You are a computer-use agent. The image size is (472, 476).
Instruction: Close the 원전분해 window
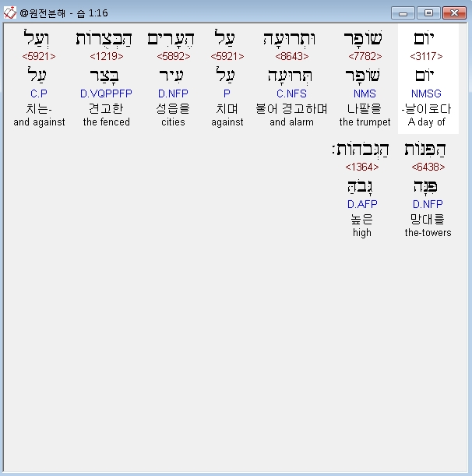click(454, 13)
